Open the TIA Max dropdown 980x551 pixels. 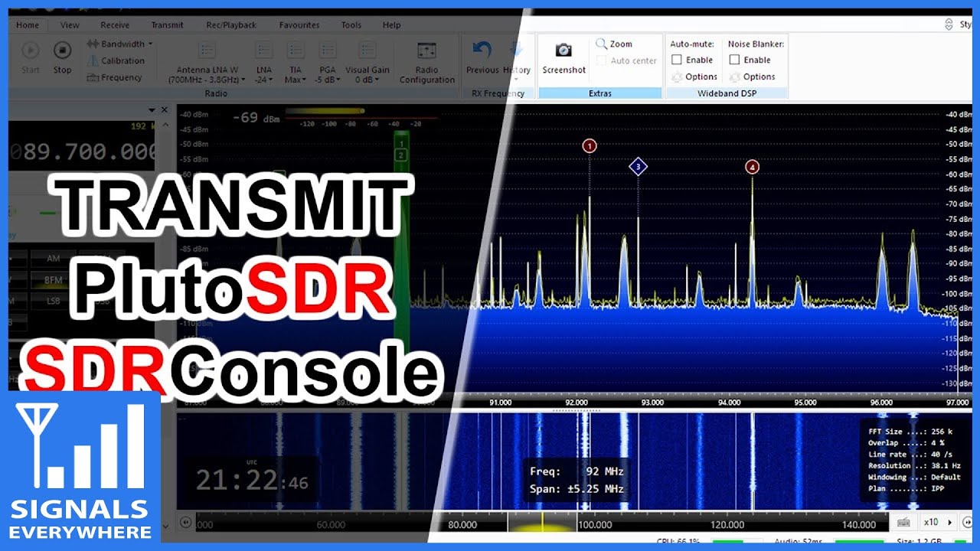(x=295, y=80)
